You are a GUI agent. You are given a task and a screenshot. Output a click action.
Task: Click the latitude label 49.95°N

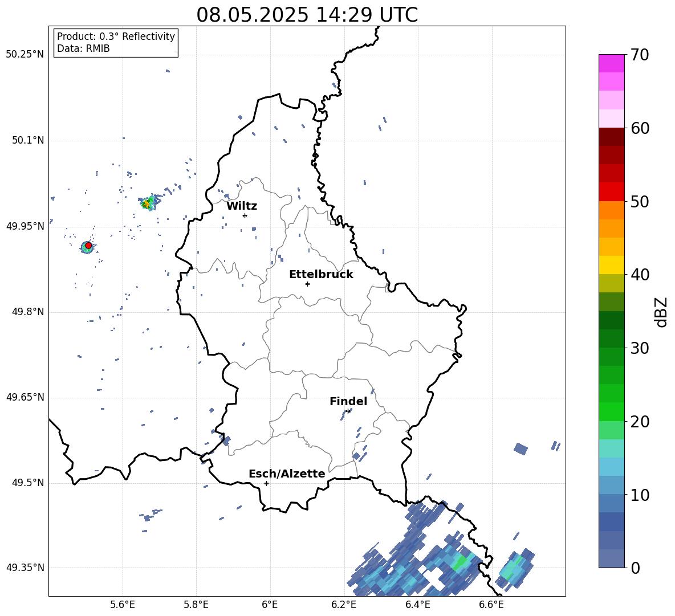click(x=25, y=226)
